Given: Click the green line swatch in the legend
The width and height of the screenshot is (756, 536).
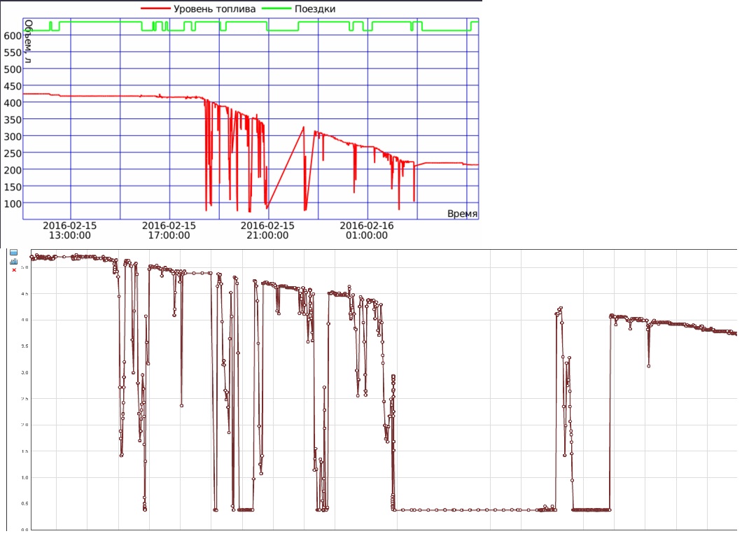Looking at the screenshot, I should point(275,8).
